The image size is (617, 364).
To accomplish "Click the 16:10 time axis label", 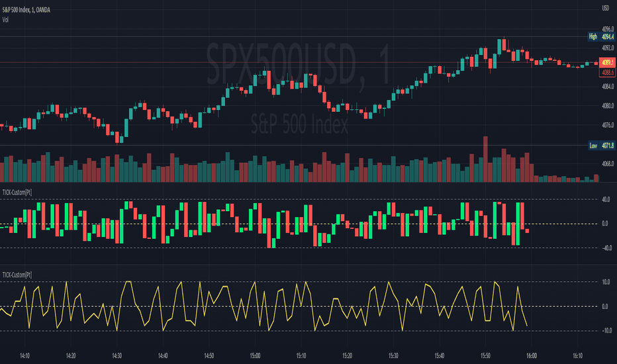I will tap(578, 356).
